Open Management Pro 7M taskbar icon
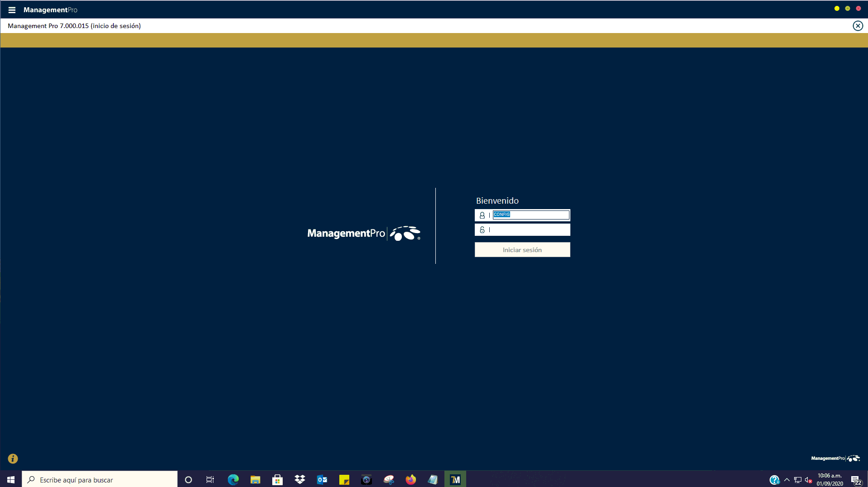868x487 pixels. (455, 479)
